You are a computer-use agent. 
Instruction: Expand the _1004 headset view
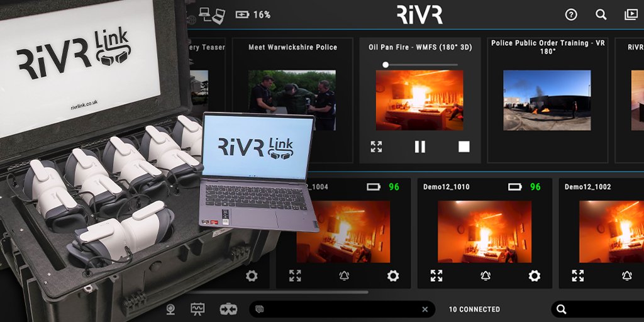[x=295, y=275]
